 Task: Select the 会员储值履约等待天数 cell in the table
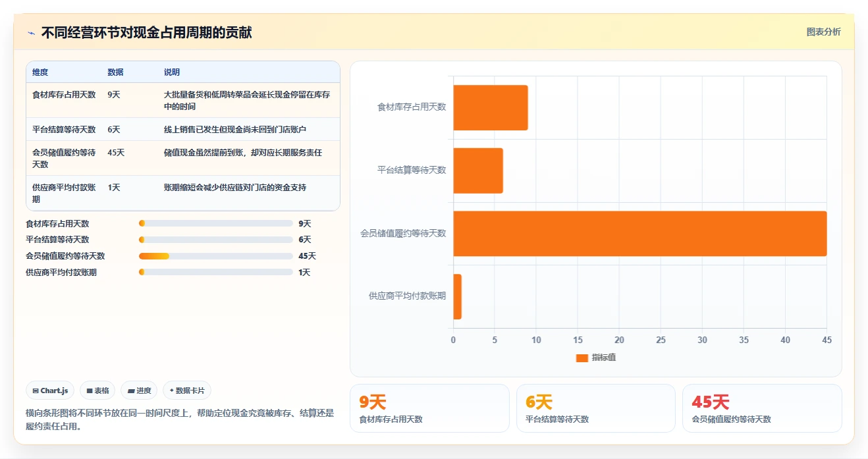64,158
